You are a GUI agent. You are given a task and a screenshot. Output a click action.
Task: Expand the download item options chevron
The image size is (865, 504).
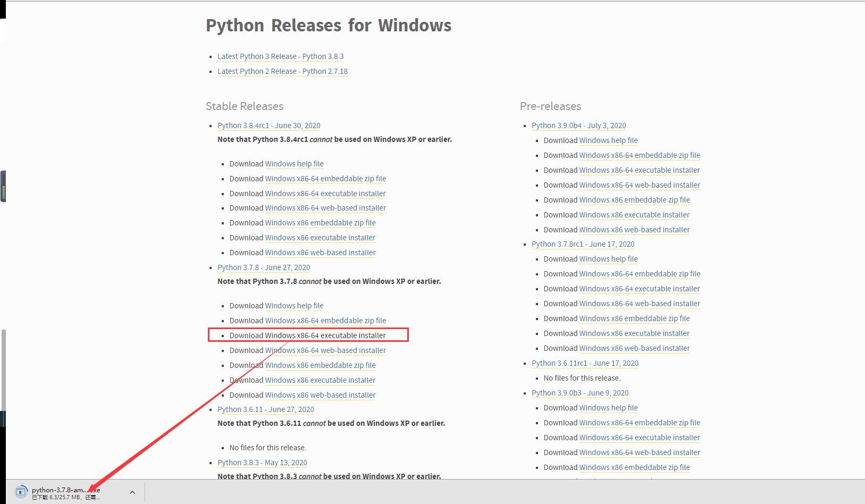132,492
